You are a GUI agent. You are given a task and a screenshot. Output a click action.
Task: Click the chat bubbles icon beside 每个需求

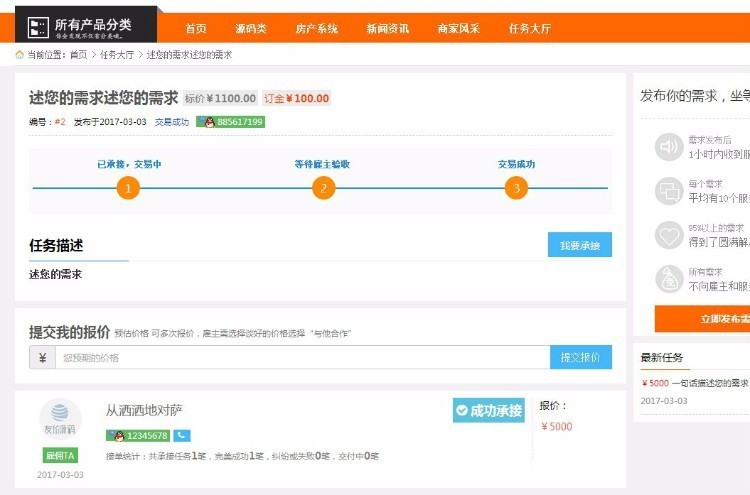click(x=669, y=191)
